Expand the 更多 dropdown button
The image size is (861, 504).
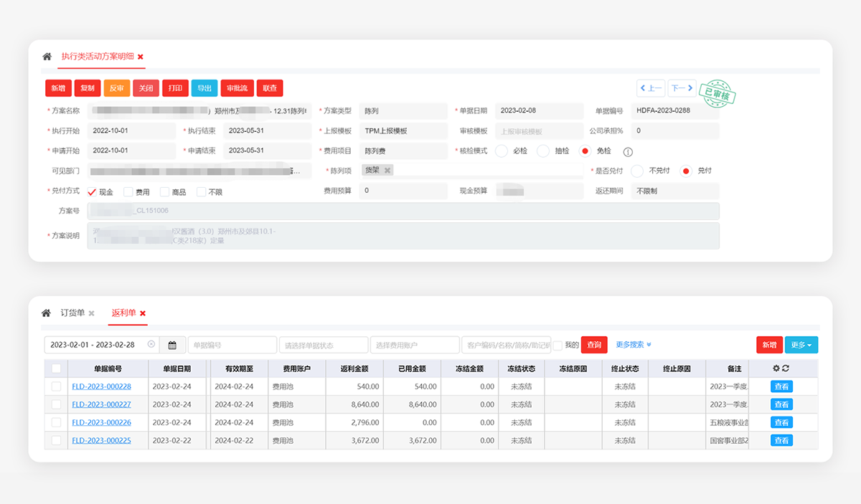801,345
